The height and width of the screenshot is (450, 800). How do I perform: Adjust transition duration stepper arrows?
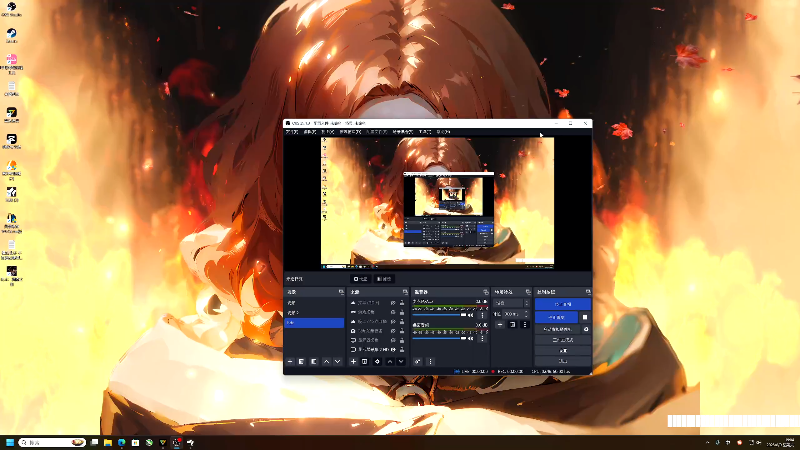click(526, 314)
